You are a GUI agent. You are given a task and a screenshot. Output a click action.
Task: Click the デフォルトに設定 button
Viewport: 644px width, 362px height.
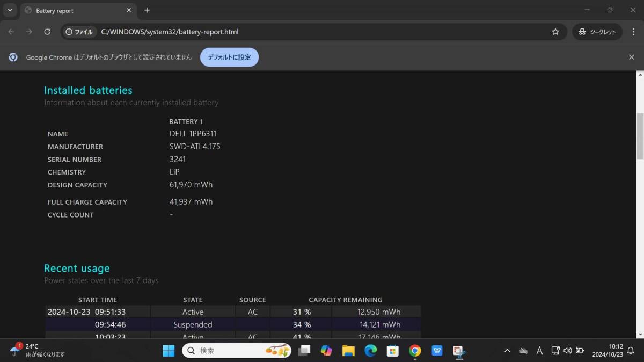pyautogui.click(x=229, y=57)
